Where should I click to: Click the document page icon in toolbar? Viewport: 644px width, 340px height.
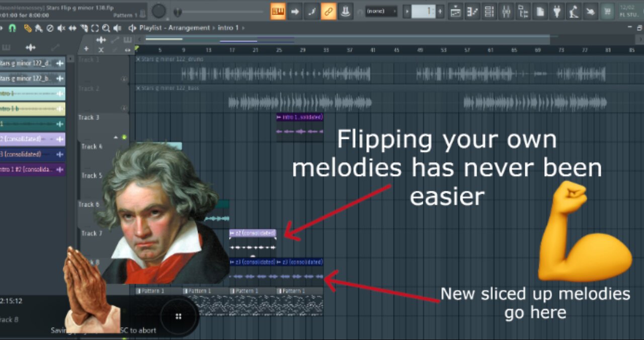[x=540, y=11]
